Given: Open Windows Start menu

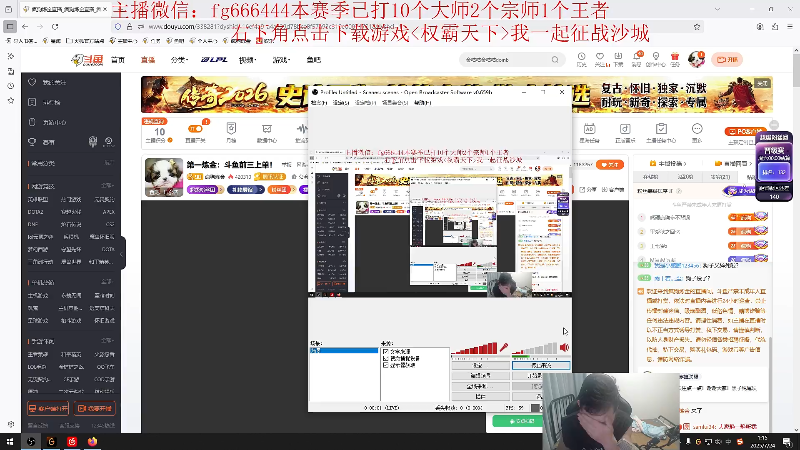Looking at the screenshot, I should coord(10,441).
